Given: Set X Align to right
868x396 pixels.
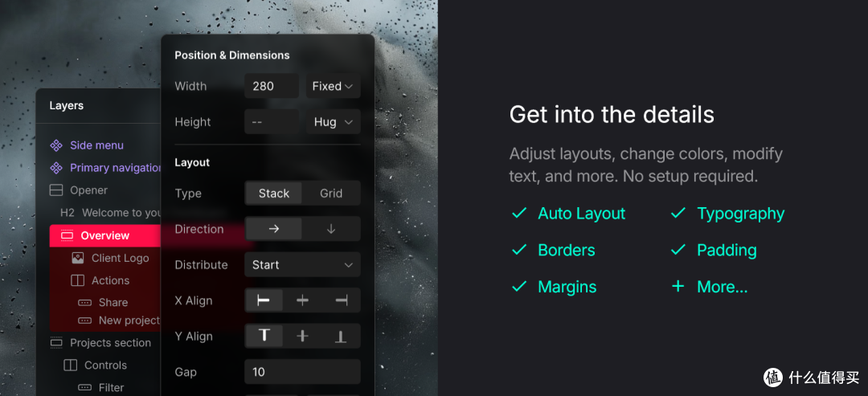Looking at the screenshot, I should click(341, 300).
